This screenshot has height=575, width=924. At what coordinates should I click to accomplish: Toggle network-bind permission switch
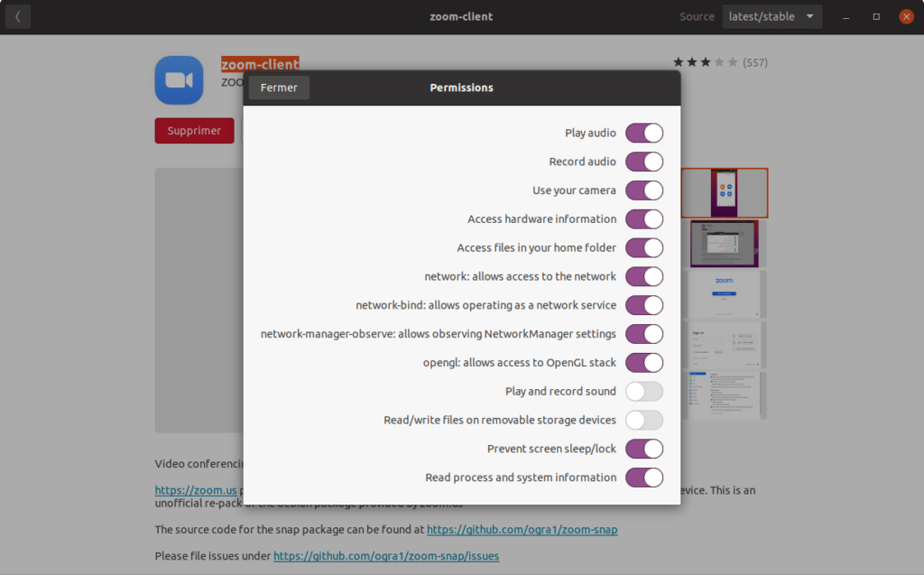click(644, 305)
